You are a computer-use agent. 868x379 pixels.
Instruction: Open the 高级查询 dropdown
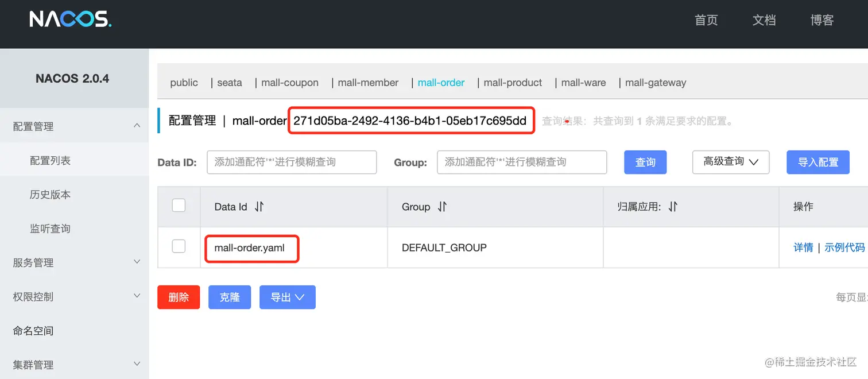point(731,162)
